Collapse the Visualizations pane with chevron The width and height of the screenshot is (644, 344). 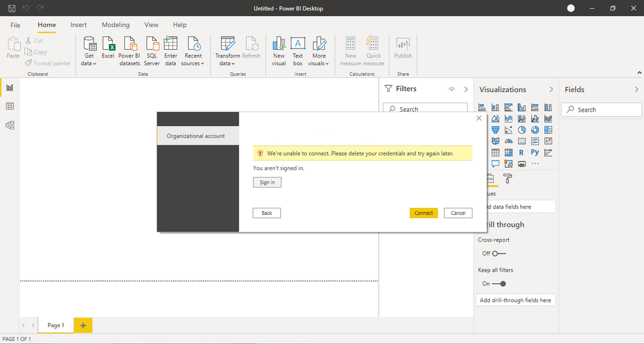click(551, 90)
